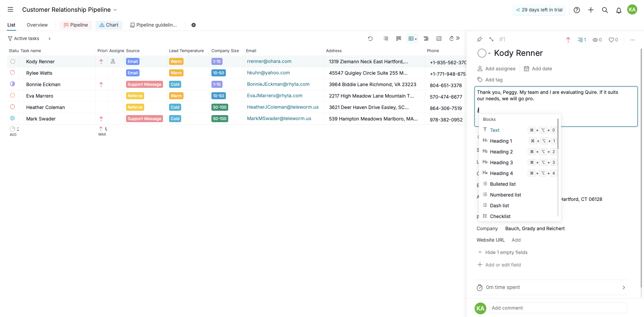
Task: Click 29 days left in trial
Action: tap(539, 10)
